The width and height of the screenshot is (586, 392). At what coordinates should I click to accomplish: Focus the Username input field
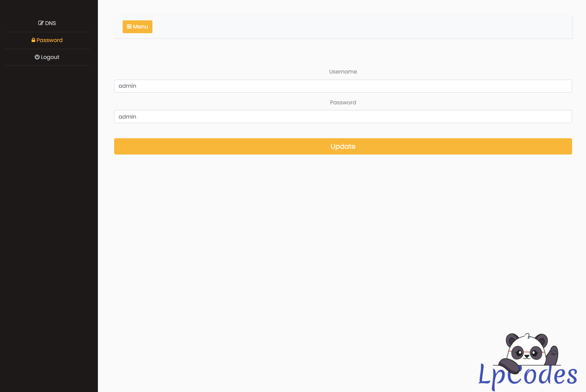[x=343, y=86]
